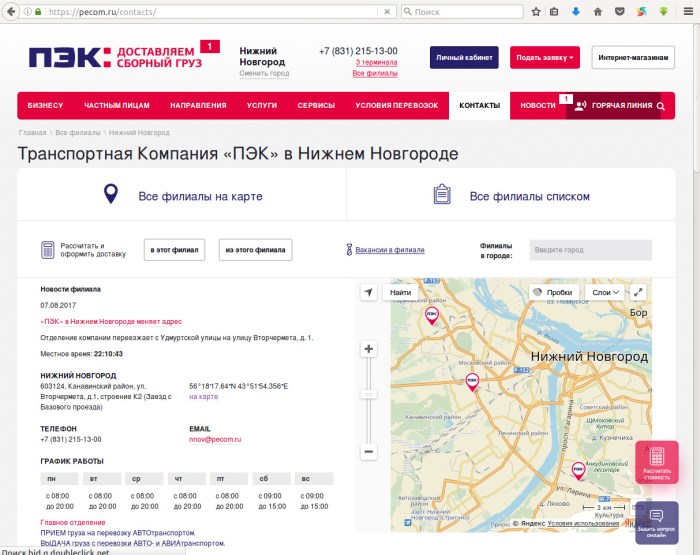Click the Введите город input field
The width and height of the screenshot is (700, 555).
(591, 250)
